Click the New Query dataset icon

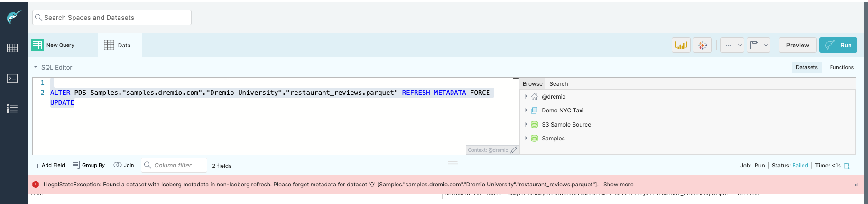37,45
